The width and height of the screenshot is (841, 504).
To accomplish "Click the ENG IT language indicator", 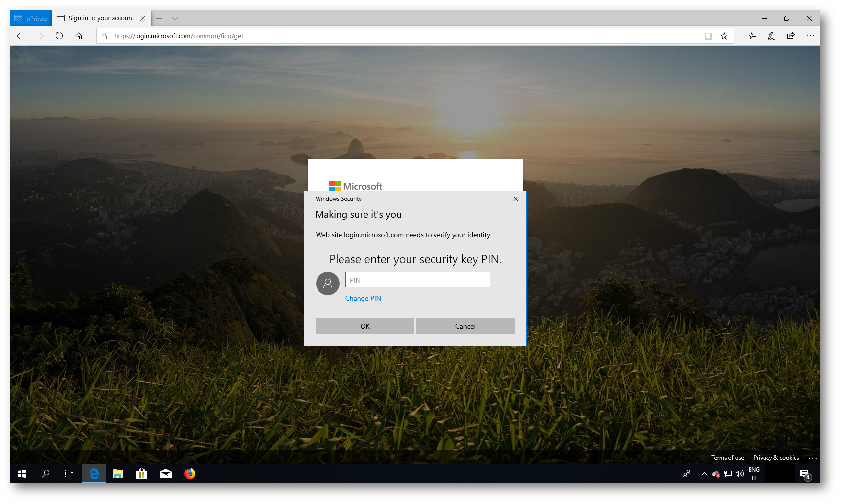I will click(x=754, y=474).
